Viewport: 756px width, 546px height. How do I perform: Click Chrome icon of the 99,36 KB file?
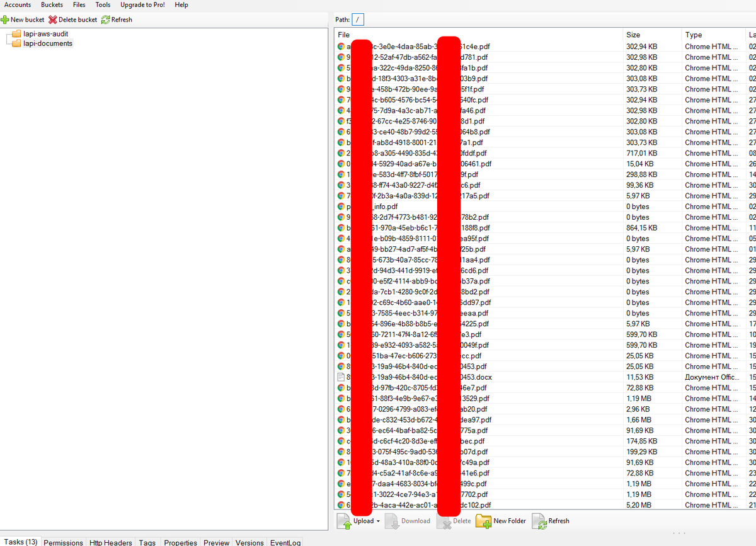(x=341, y=185)
